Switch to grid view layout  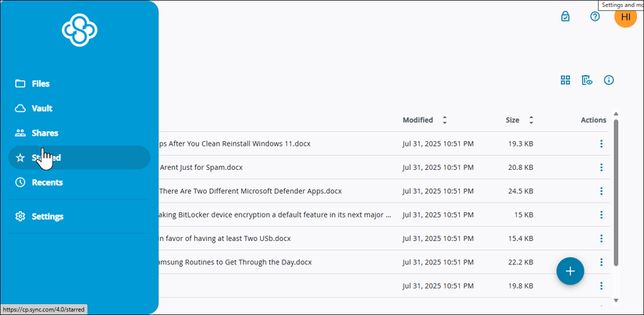point(566,80)
